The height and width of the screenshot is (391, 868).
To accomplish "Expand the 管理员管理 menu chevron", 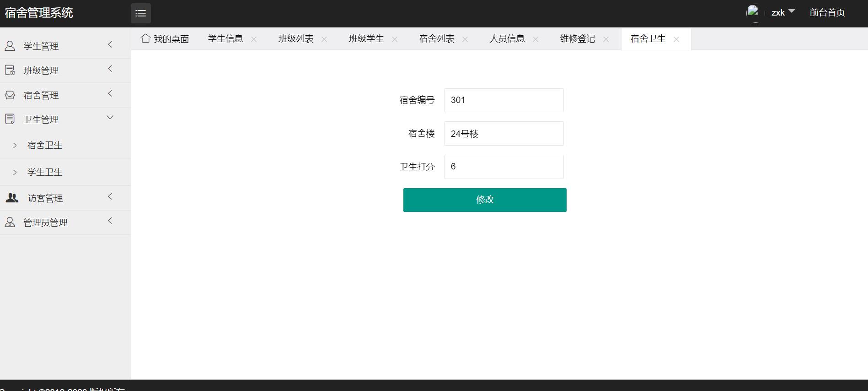I will click(110, 221).
